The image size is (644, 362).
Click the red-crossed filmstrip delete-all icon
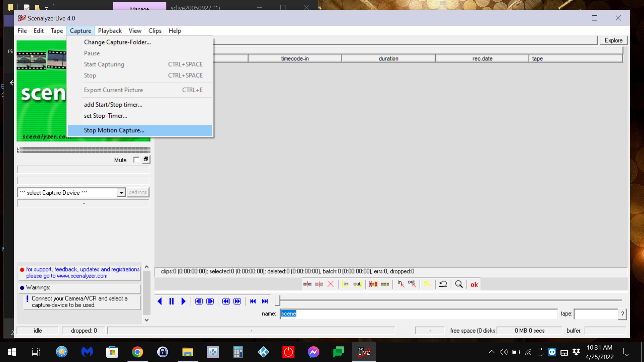click(x=373, y=284)
